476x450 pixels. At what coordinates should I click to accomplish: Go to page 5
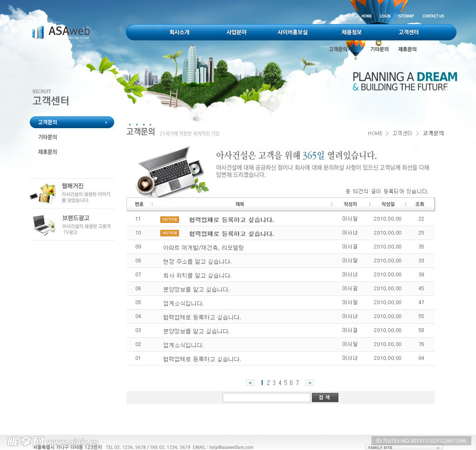pos(285,383)
